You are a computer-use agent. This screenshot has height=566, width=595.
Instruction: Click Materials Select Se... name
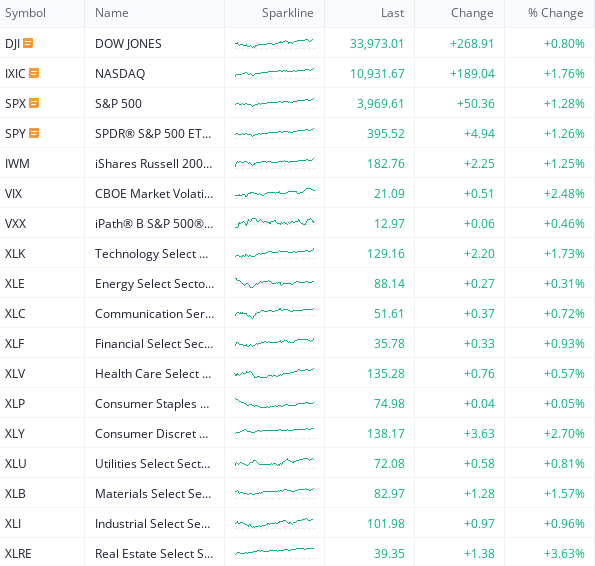tap(153, 493)
